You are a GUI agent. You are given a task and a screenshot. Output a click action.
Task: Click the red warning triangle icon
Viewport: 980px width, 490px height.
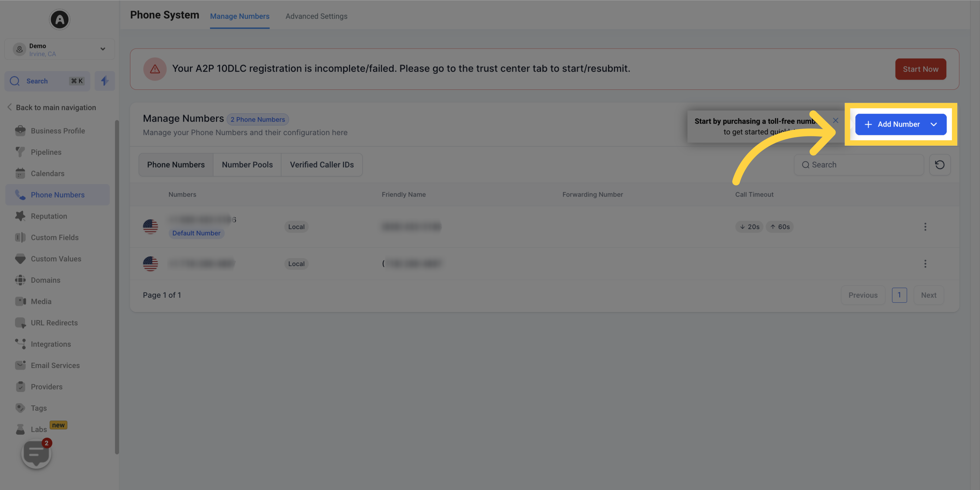pyautogui.click(x=155, y=69)
